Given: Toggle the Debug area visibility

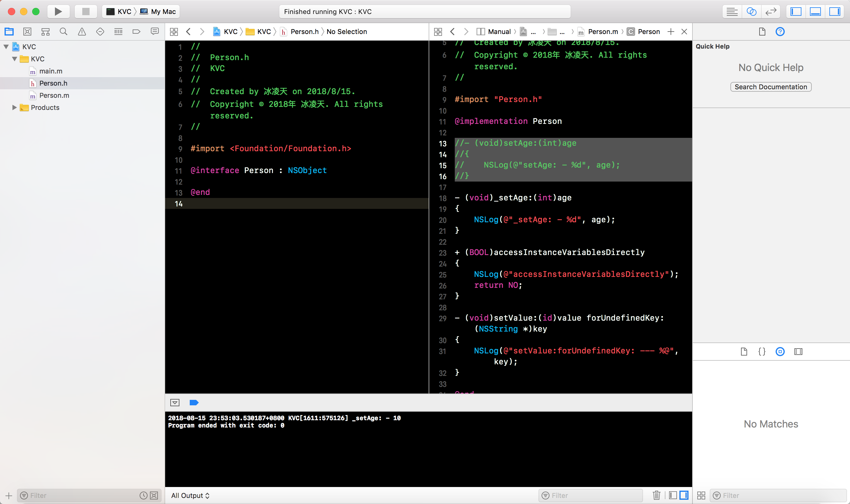Looking at the screenshot, I should pyautogui.click(x=815, y=12).
